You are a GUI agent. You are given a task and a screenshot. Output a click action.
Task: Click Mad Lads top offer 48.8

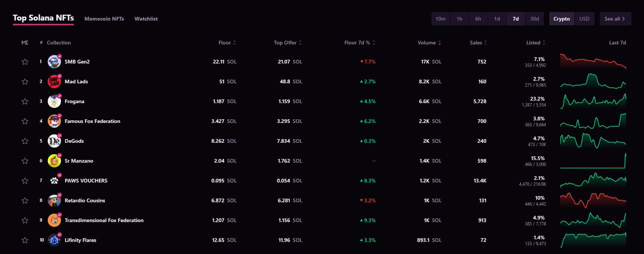(x=284, y=82)
